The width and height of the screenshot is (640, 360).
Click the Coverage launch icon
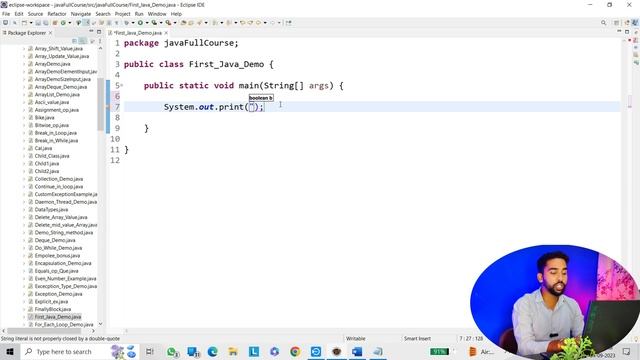154,22
